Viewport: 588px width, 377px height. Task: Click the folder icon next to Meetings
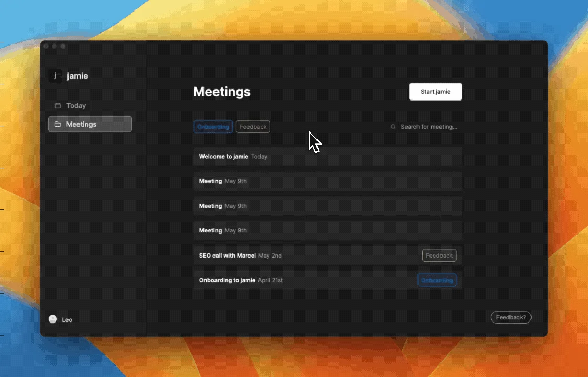pos(58,124)
